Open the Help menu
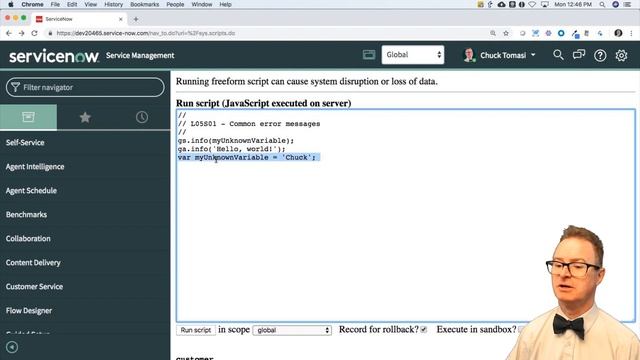Viewport: 640px width, 360px height. point(225,4)
